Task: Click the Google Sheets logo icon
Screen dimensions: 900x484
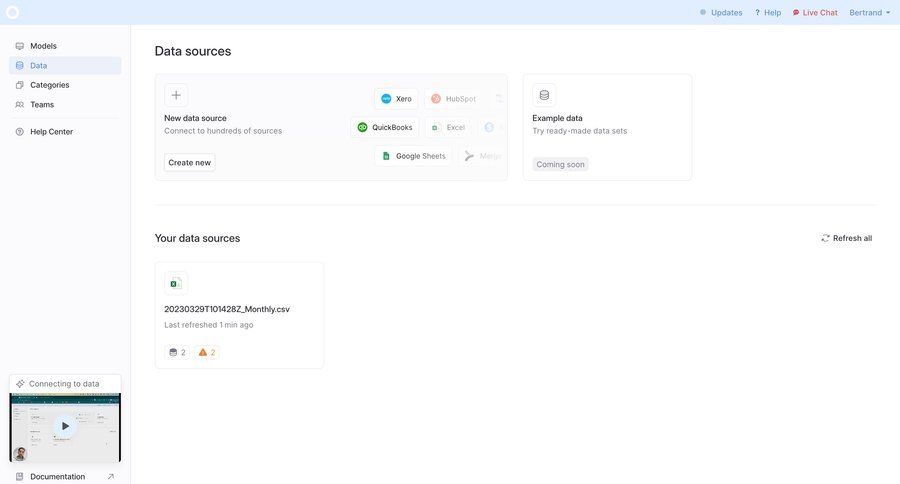Action: 386,156
